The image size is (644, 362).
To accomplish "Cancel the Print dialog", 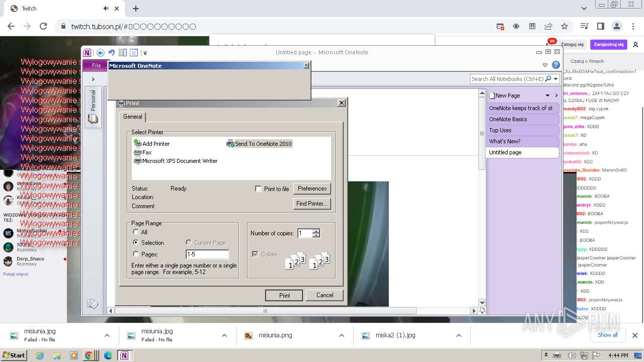I will (325, 295).
